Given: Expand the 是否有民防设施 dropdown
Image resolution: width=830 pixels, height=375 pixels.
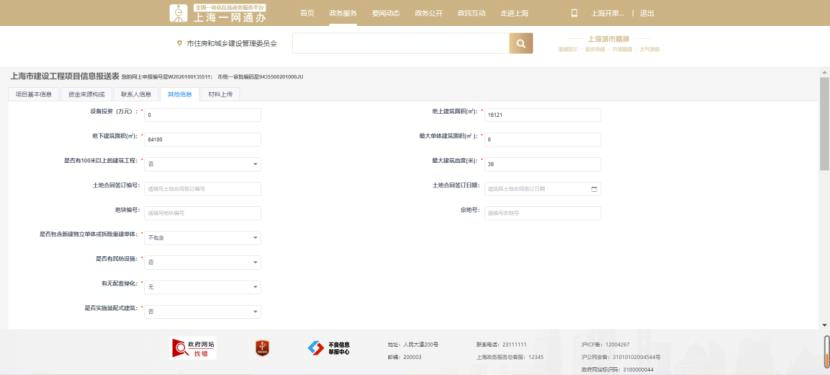Looking at the screenshot, I should [x=202, y=262].
